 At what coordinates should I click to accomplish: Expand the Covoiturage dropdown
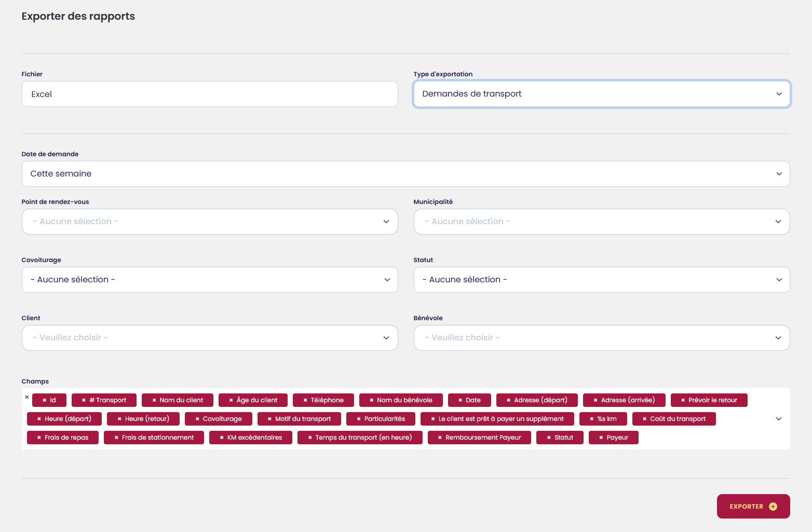(210, 280)
